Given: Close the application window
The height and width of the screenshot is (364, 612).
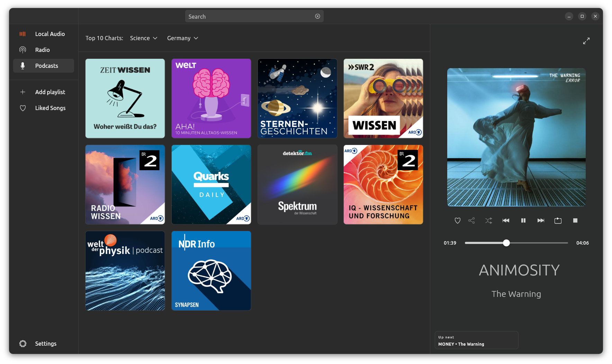Looking at the screenshot, I should click(x=595, y=16).
